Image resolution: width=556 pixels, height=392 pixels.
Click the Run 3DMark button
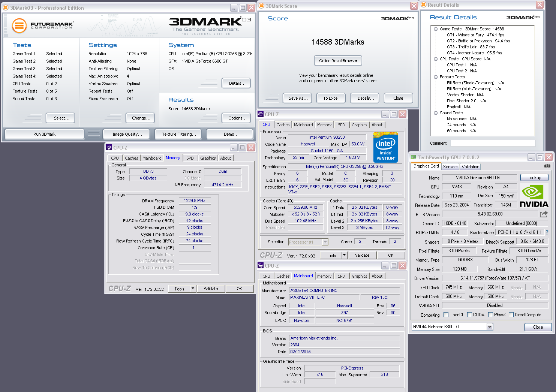point(44,134)
